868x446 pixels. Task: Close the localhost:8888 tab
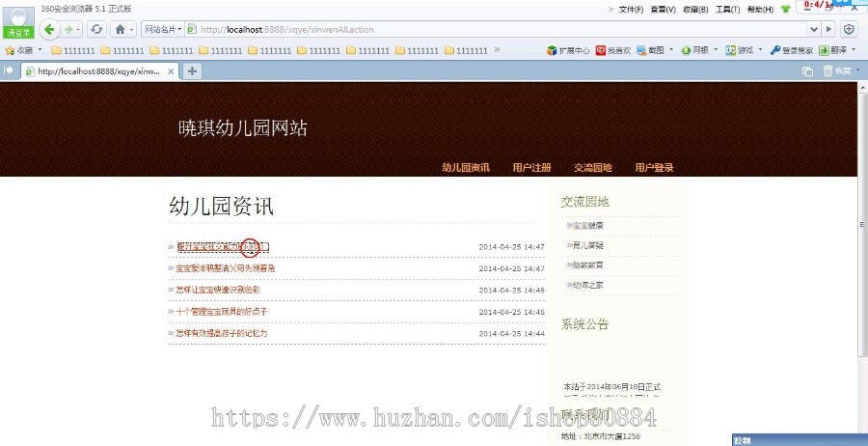click(171, 71)
